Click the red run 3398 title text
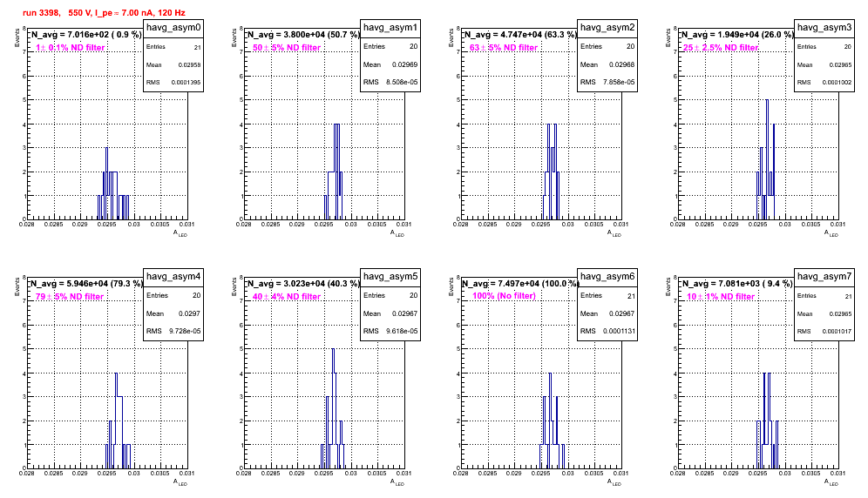Screen dimensions: 868x498 pos(104,13)
